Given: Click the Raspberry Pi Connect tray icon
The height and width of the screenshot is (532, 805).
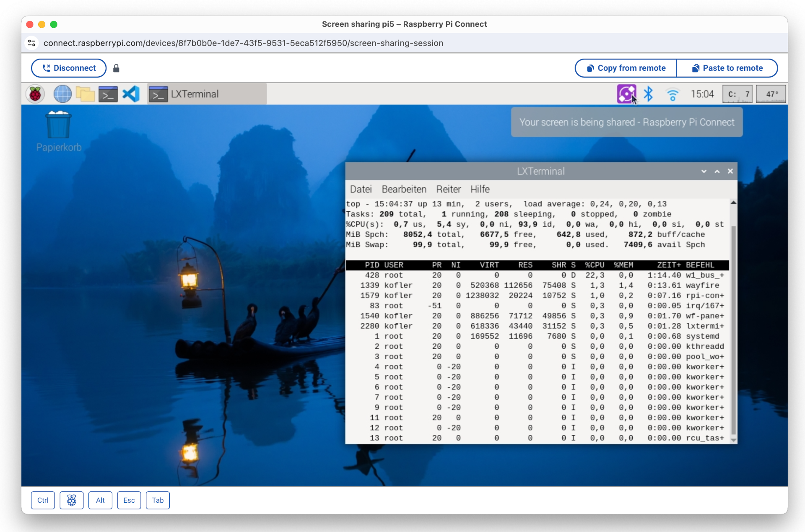Looking at the screenshot, I should tap(626, 94).
